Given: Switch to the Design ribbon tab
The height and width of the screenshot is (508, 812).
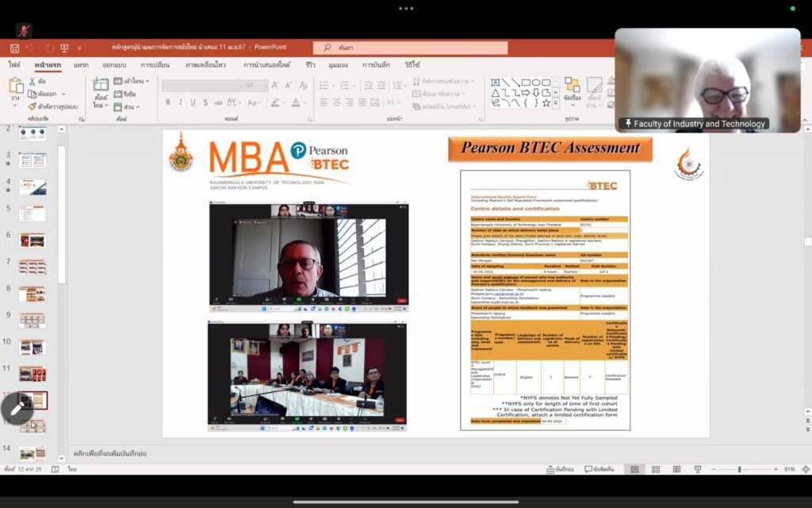Looking at the screenshot, I should point(115,65).
